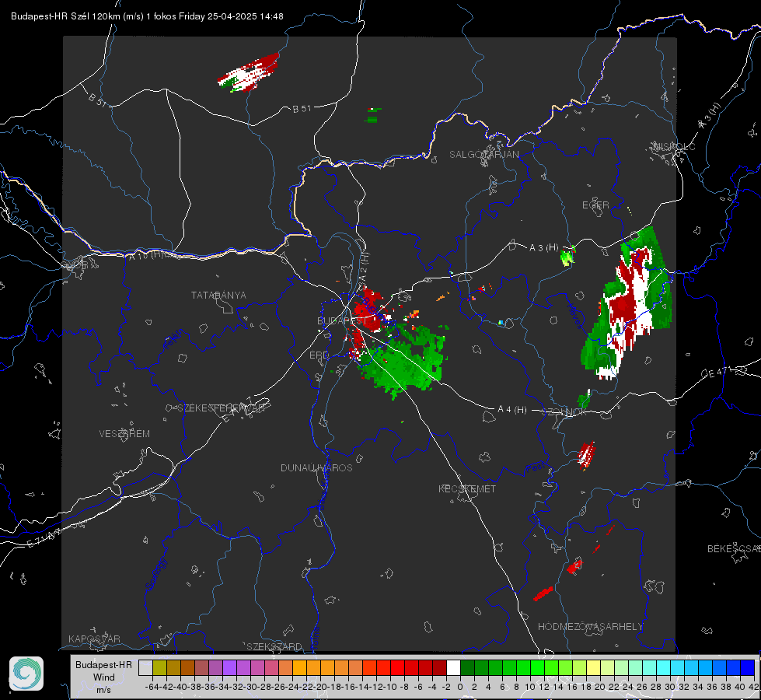Click the SALGOTARJAN city label
The height and width of the screenshot is (700, 761).
pos(483,155)
